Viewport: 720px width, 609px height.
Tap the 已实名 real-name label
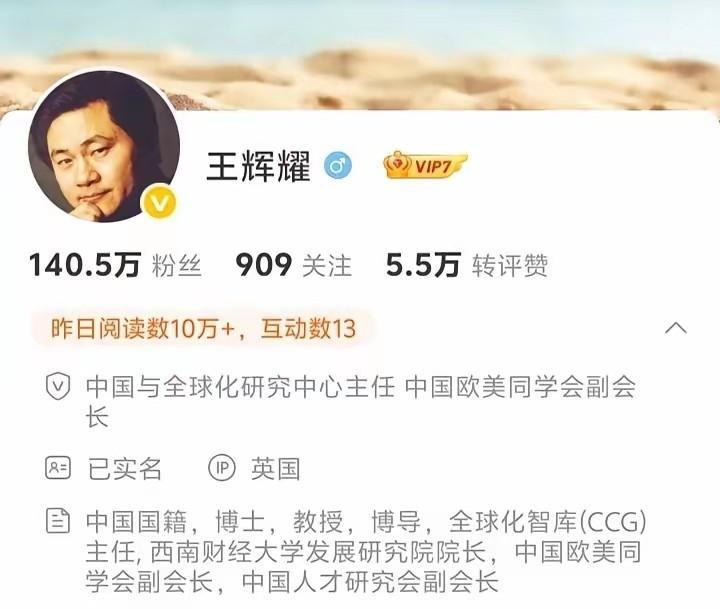124,468
